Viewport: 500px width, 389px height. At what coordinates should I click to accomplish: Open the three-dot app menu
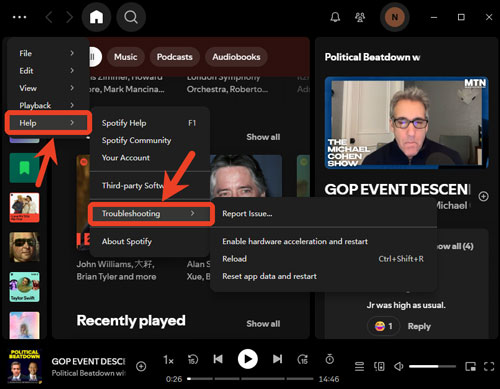pos(19,17)
